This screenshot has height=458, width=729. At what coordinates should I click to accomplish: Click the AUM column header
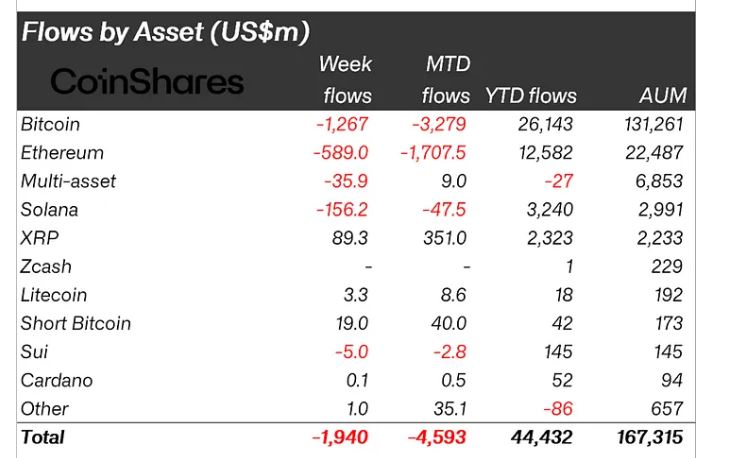[x=662, y=96]
